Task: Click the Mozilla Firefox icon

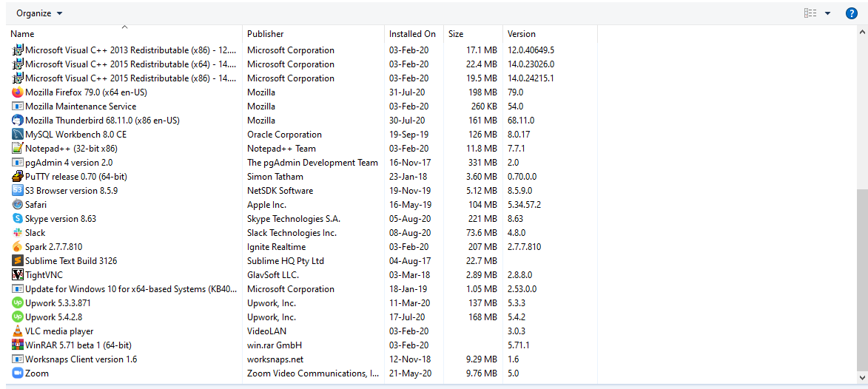Action: (x=18, y=92)
